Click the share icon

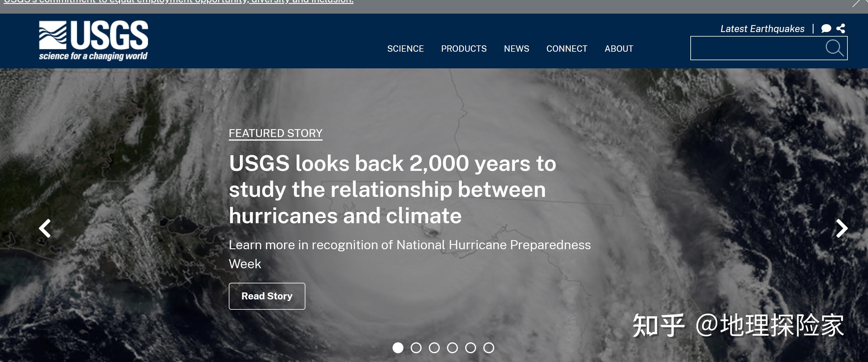click(x=841, y=29)
